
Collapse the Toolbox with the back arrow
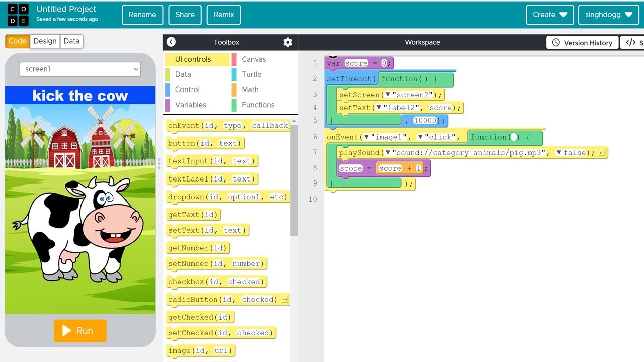171,42
